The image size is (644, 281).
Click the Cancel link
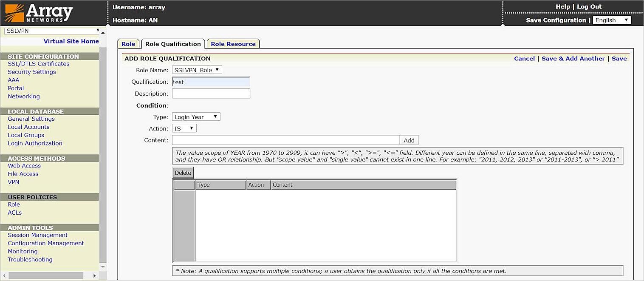pos(524,59)
